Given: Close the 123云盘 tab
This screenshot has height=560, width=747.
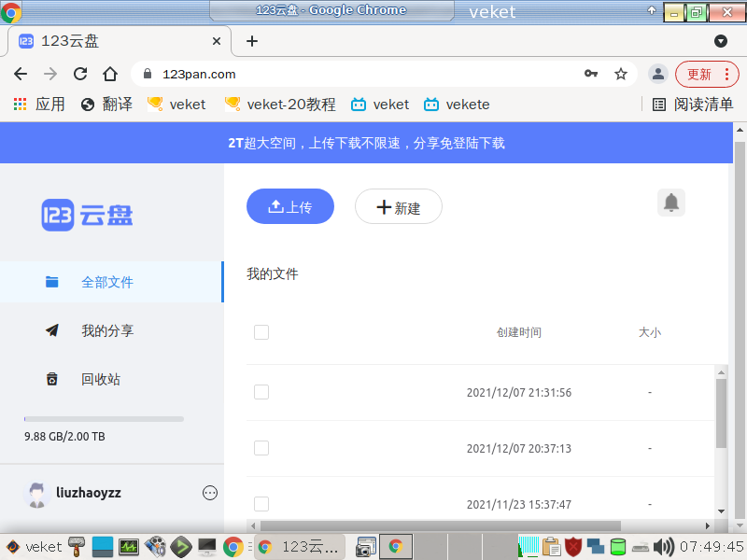Looking at the screenshot, I should 217,41.
